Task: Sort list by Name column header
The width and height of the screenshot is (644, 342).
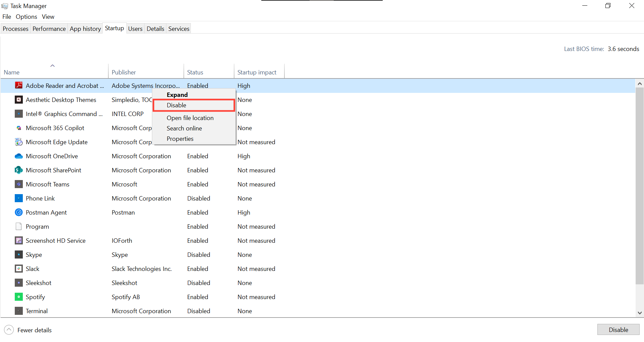Action: 54,71
